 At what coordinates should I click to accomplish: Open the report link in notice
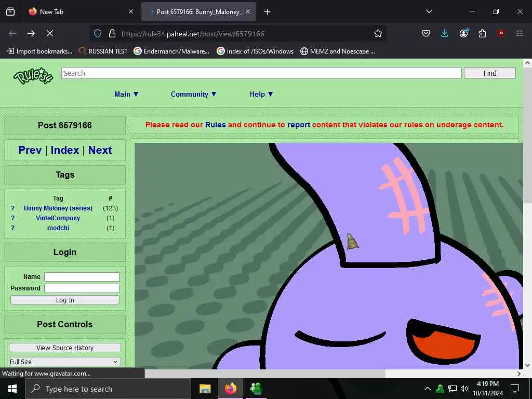click(x=299, y=125)
